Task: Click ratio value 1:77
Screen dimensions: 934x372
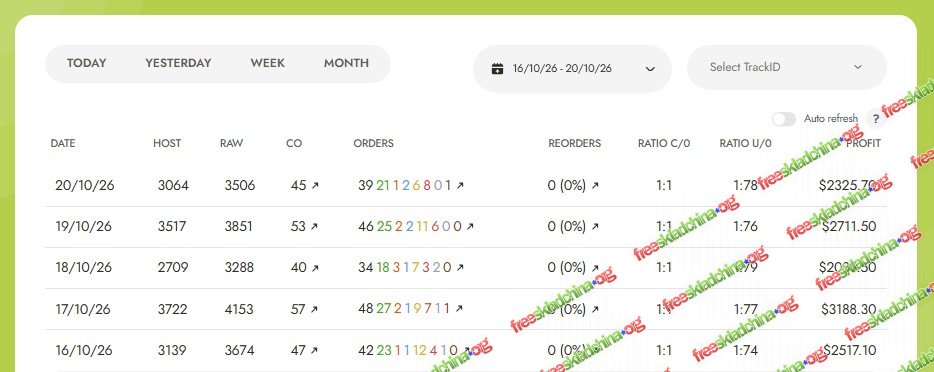Action: [x=745, y=310]
